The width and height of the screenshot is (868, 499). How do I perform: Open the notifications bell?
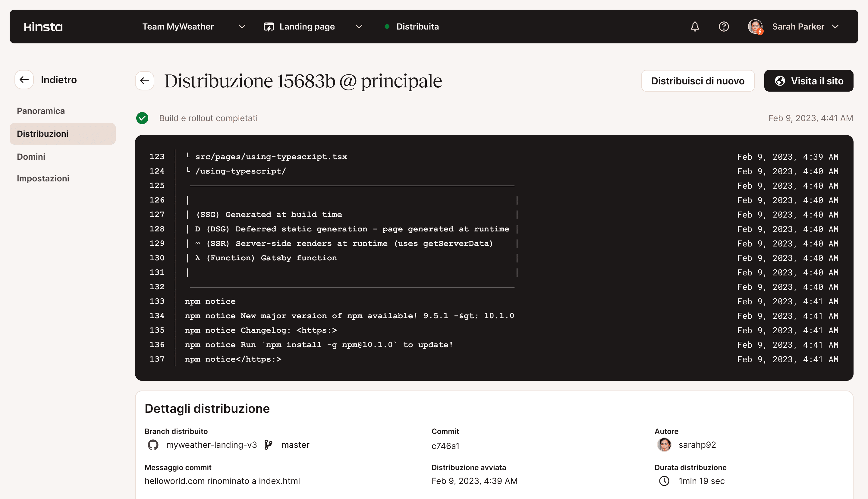point(695,27)
